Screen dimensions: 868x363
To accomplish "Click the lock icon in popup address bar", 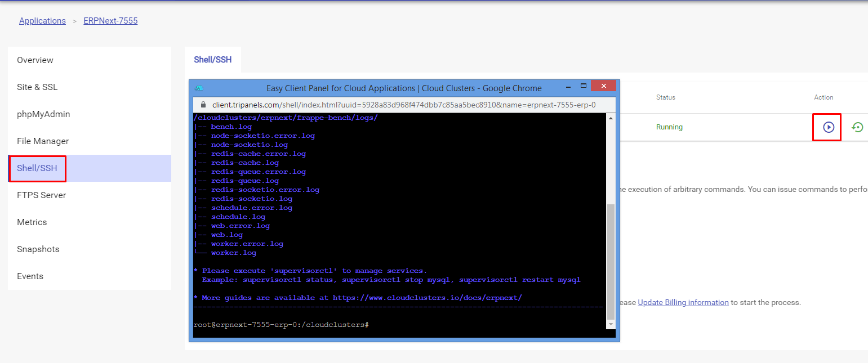I will pyautogui.click(x=204, y=105).
